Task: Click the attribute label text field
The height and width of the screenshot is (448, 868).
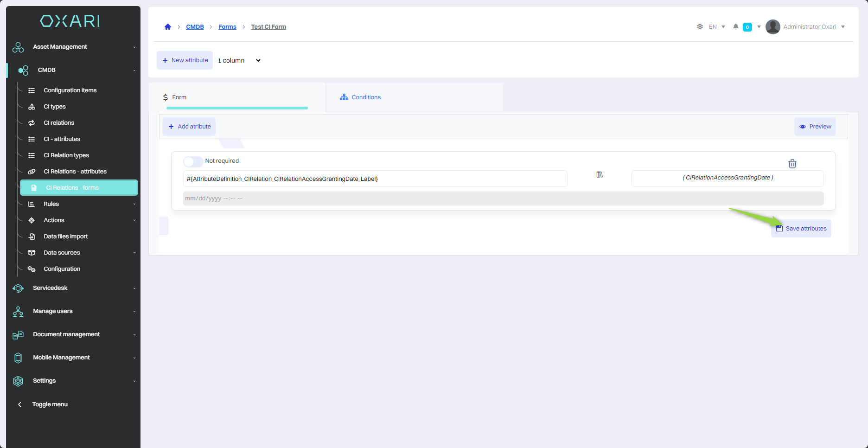Action: pos(375,179)
